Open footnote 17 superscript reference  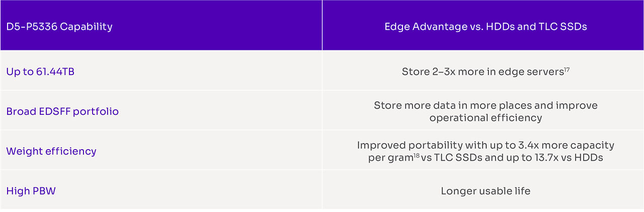point(567,69)
